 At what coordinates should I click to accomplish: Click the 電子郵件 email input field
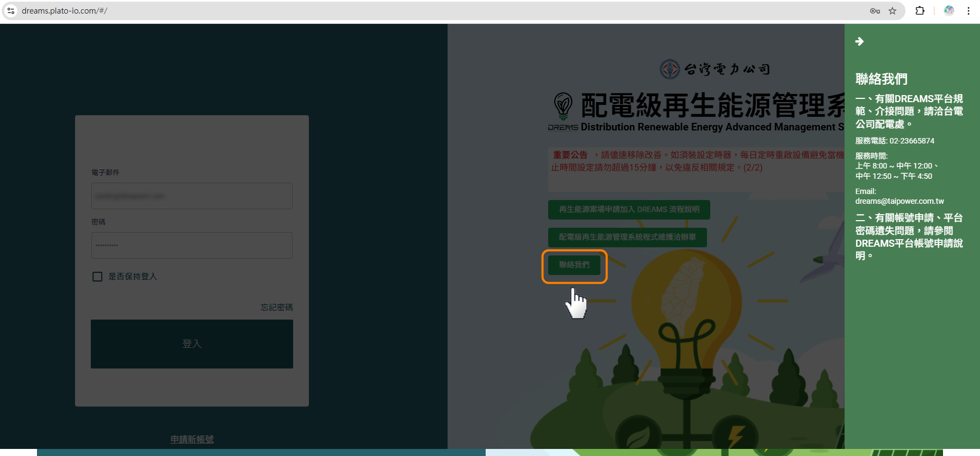(192, 196)
